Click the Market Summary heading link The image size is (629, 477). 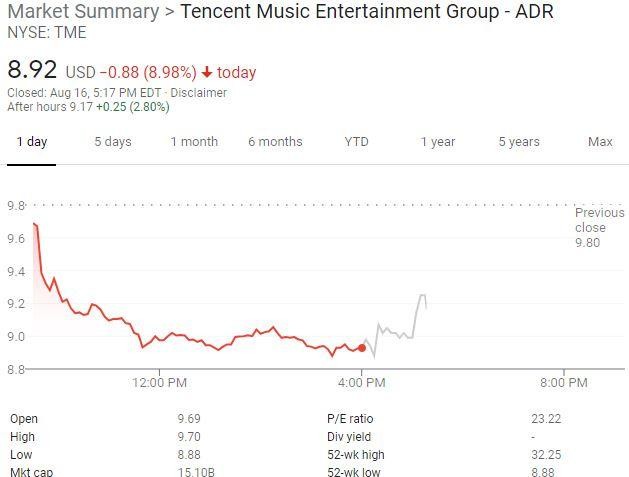pos(82,12)
